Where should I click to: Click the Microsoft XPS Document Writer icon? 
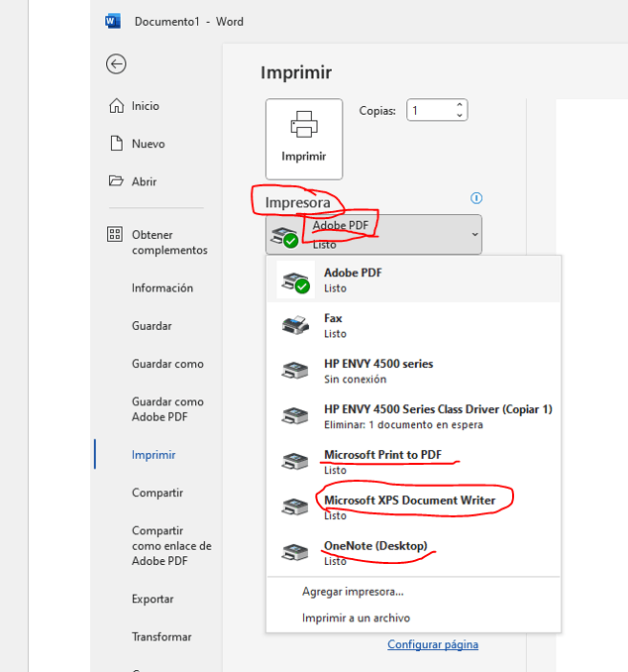pyautogui.click(x=295, y=506)
